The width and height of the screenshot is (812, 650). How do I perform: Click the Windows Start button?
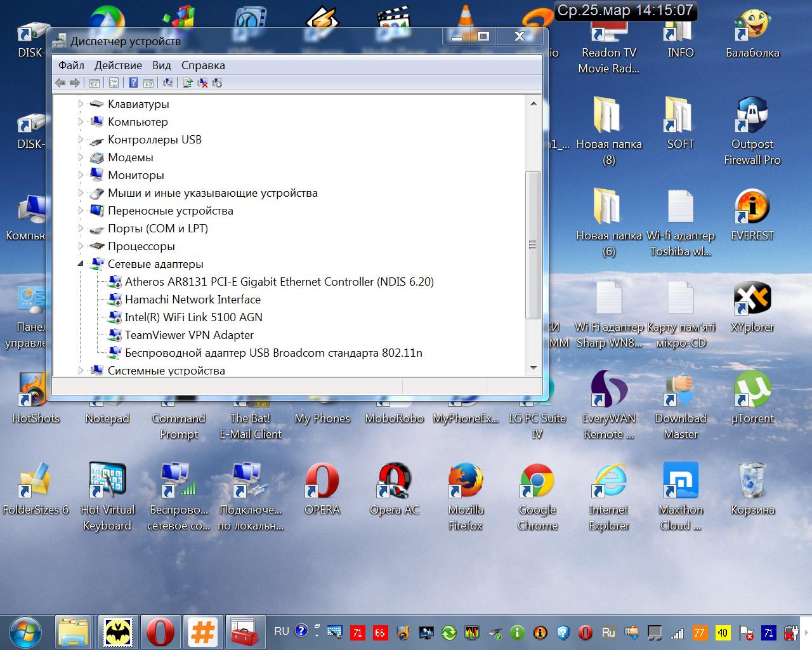coord(25,632)
